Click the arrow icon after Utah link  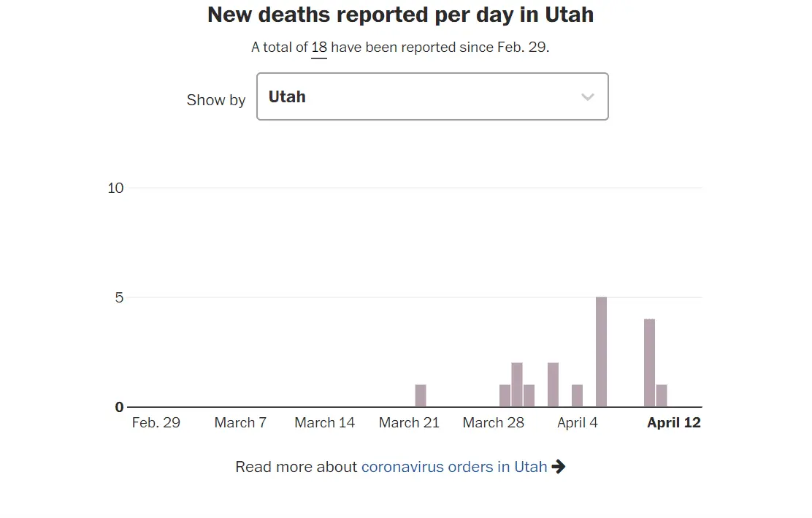click(559, 467)
